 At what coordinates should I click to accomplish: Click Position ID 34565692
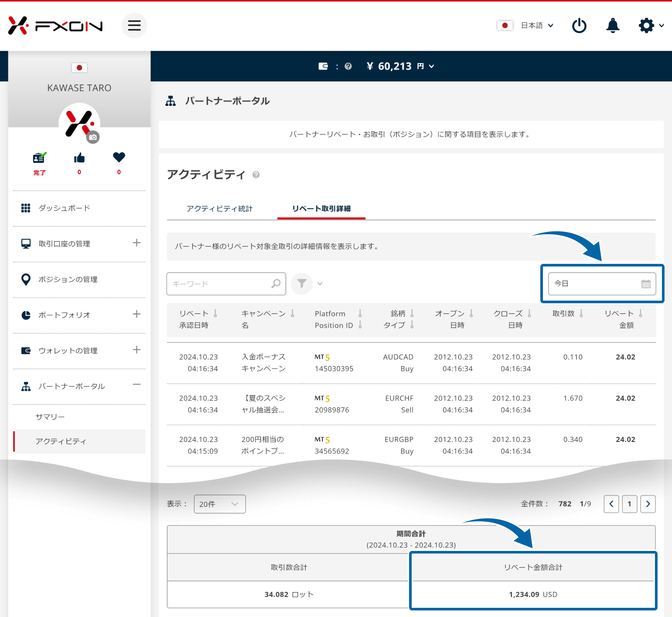pyautogui.click(x=332, y=451)
